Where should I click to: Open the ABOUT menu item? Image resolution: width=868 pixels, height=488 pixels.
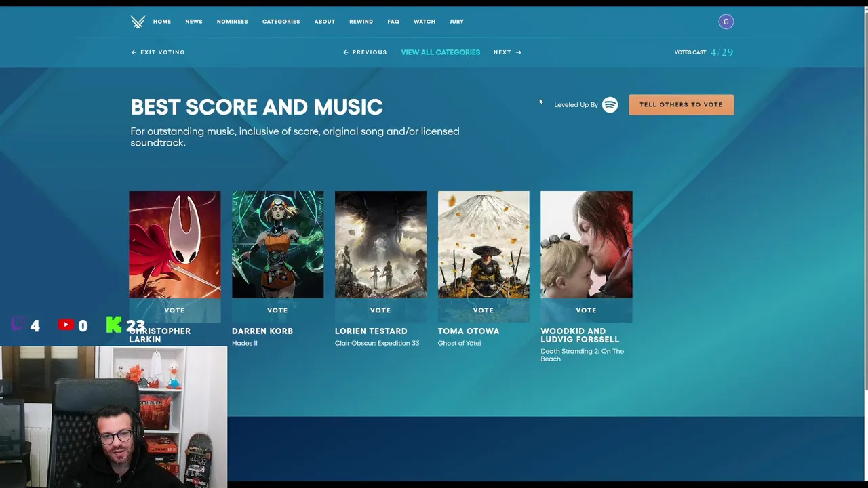point(324,22)
